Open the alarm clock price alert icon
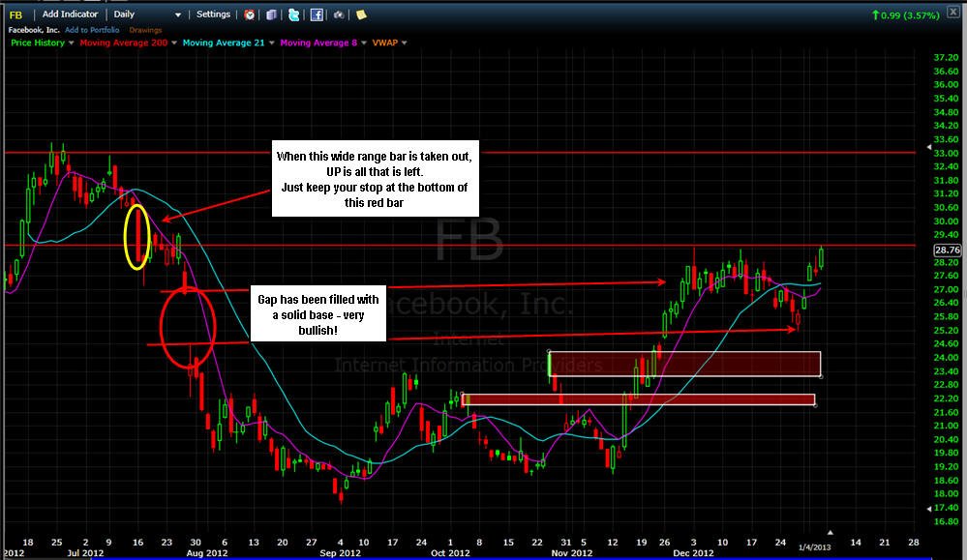This screenshot has width=967, height=560. (x=249, y=15)
